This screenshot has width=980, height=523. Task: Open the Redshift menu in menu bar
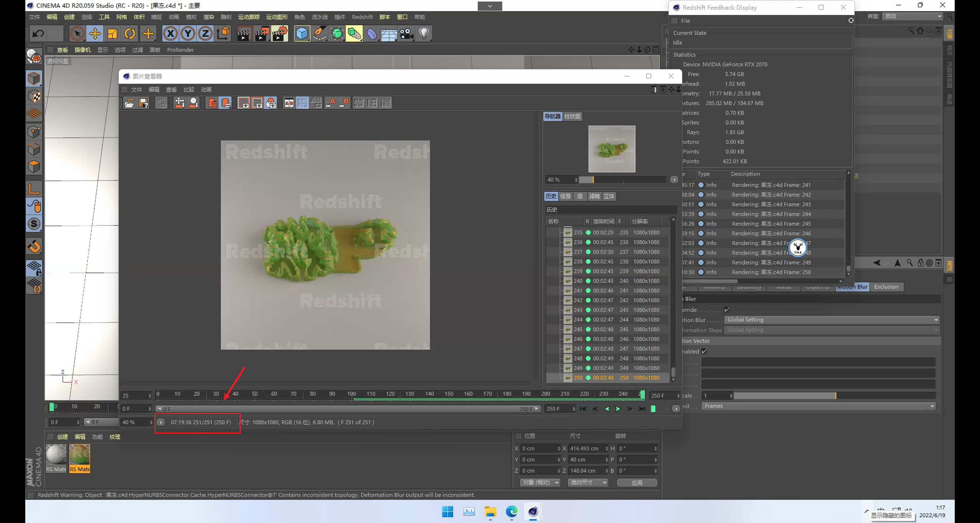(362, 17)
